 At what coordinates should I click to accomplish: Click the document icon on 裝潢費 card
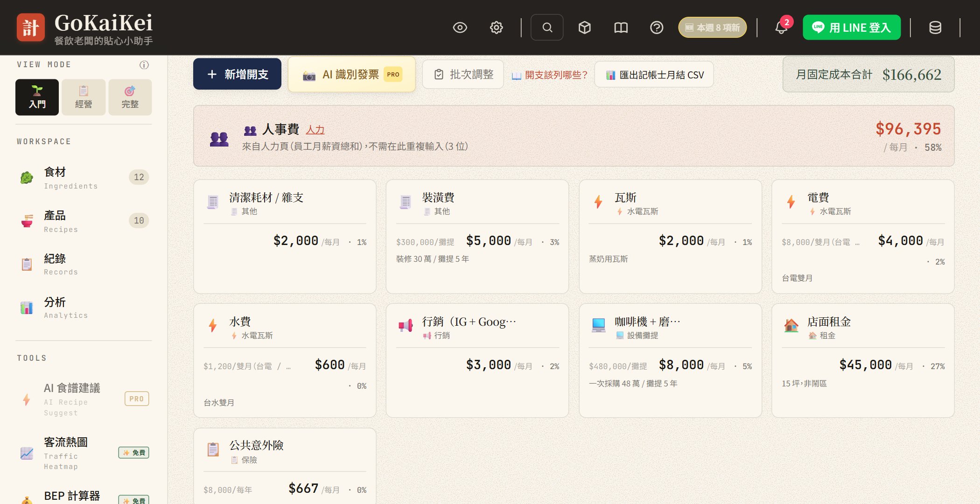(x=406, y=202)
